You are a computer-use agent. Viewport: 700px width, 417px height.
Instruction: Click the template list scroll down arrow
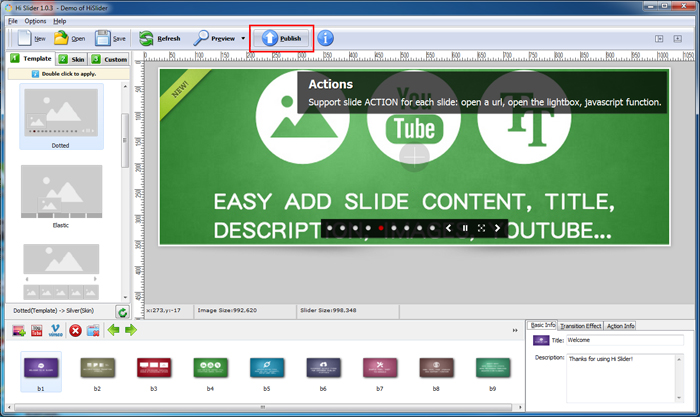tap(125, 297)
